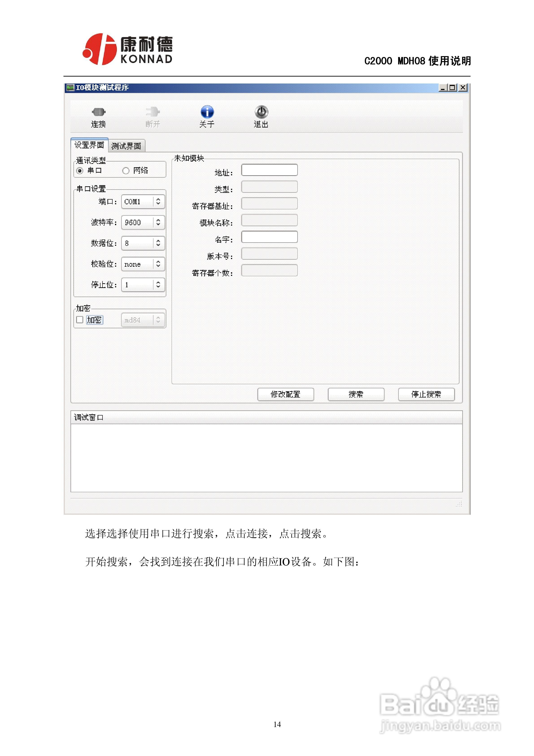Click the 连接 (Connect) toolbar icon
Image resolution: width=534 pixels, height=756 pixels.
(x=99, y=112)
